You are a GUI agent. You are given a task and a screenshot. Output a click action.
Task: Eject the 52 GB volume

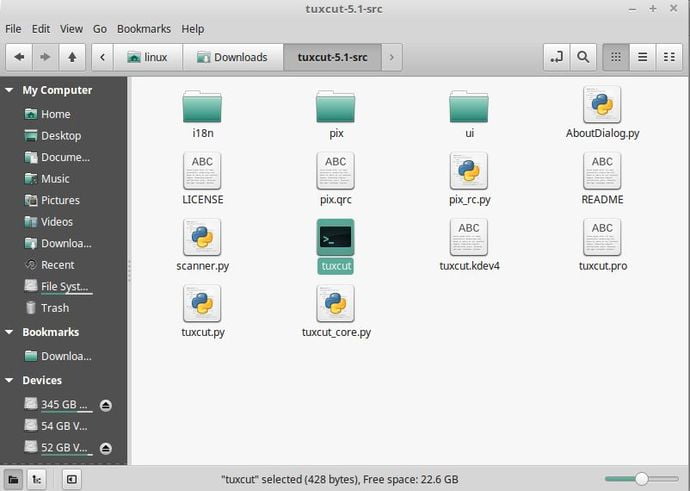(x=106, y=448)
